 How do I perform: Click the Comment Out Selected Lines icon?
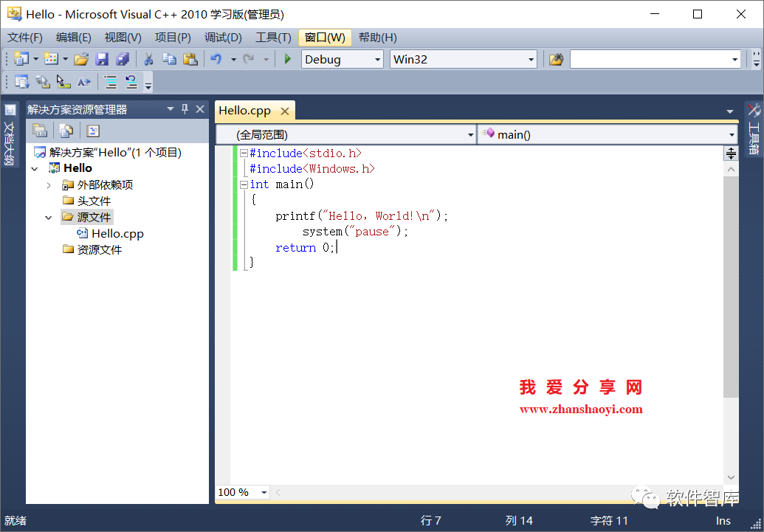111,82
